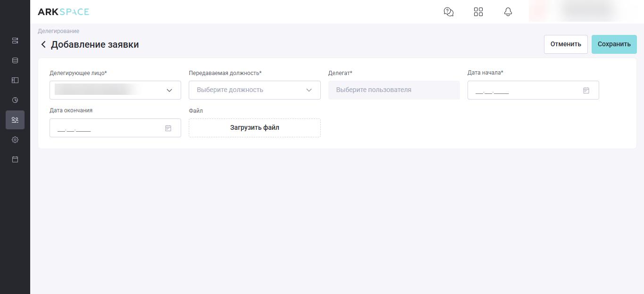This screenshot has width=644, height=294.
Task: Click the Делегирование breadcrumb link
Action: point(59,31)
